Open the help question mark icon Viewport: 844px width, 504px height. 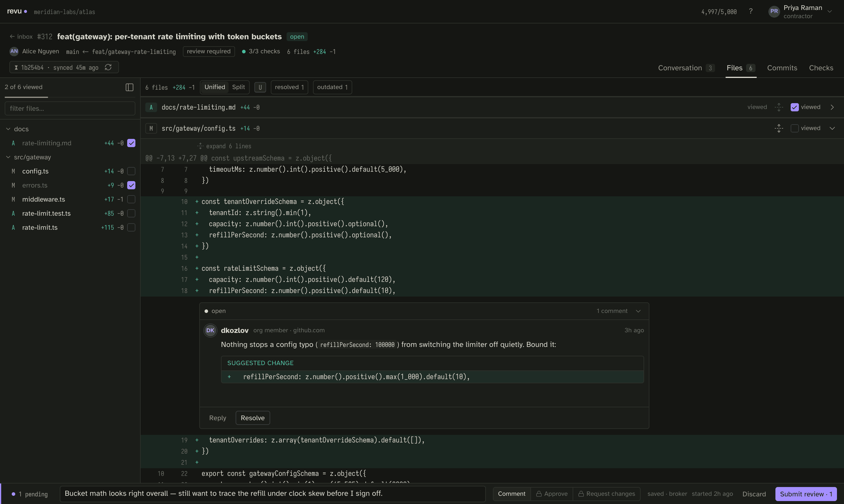tap(751, 11)
